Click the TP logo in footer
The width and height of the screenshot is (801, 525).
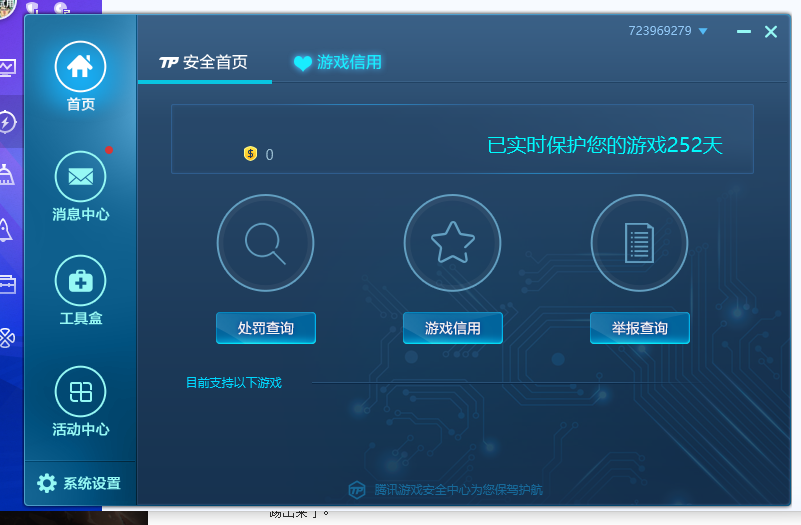click(x=357, y=490)
